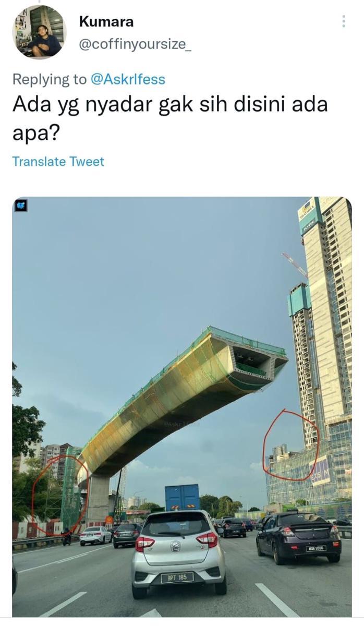
Task: Open the Kumara display name profile
Action: 106,22
